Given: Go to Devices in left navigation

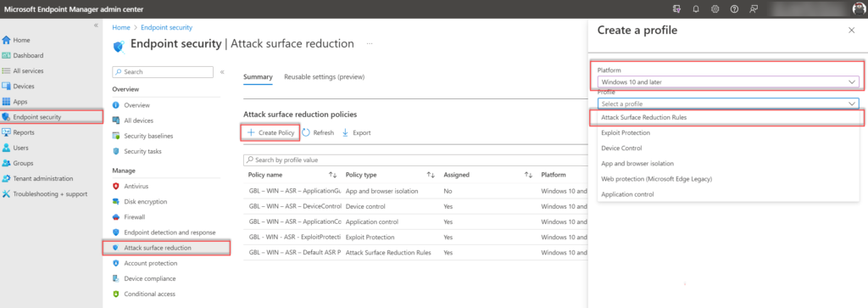Looking at the screenshot, I should pos(24,87).
